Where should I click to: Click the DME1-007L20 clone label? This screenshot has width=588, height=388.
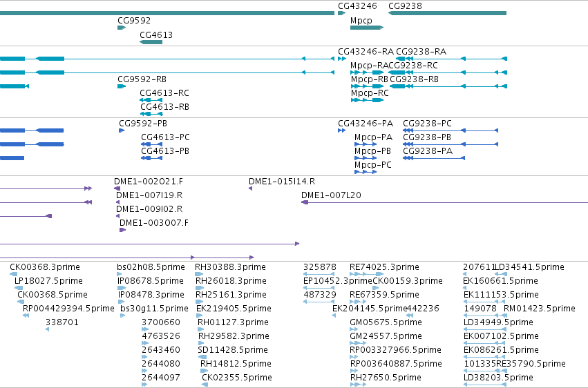(331, 195)
